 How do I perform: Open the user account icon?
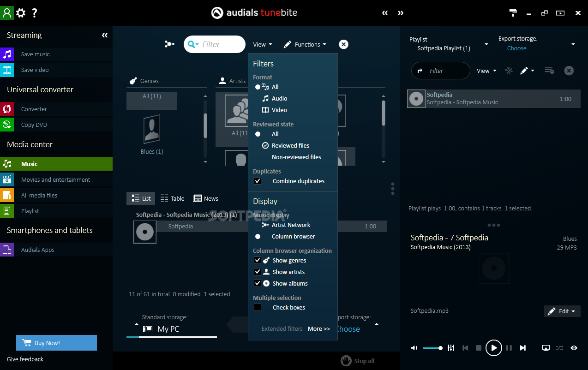(x=7, y=13)
